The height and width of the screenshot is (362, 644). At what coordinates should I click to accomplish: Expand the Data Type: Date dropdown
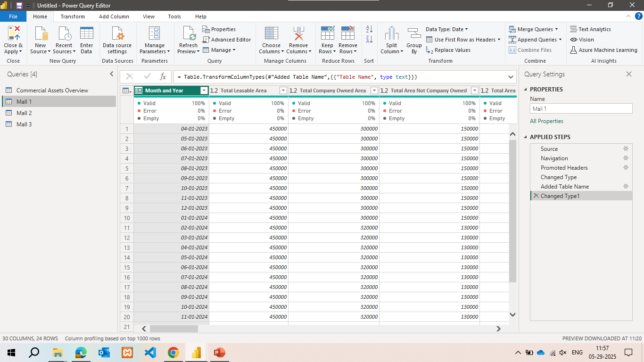pyautogui.click(x=446, y=29)
